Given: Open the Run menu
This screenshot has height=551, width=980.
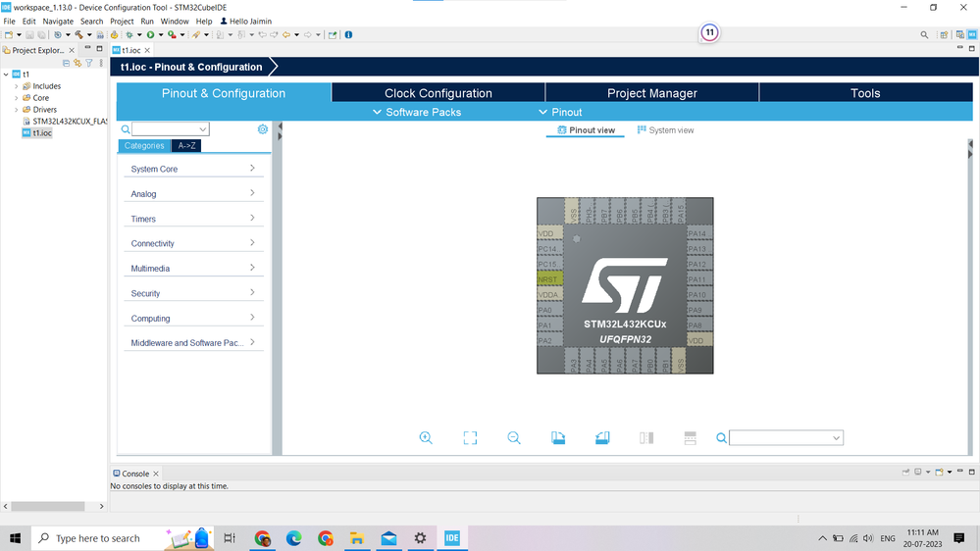Looking at the screenshot, I should click(147, 22).
